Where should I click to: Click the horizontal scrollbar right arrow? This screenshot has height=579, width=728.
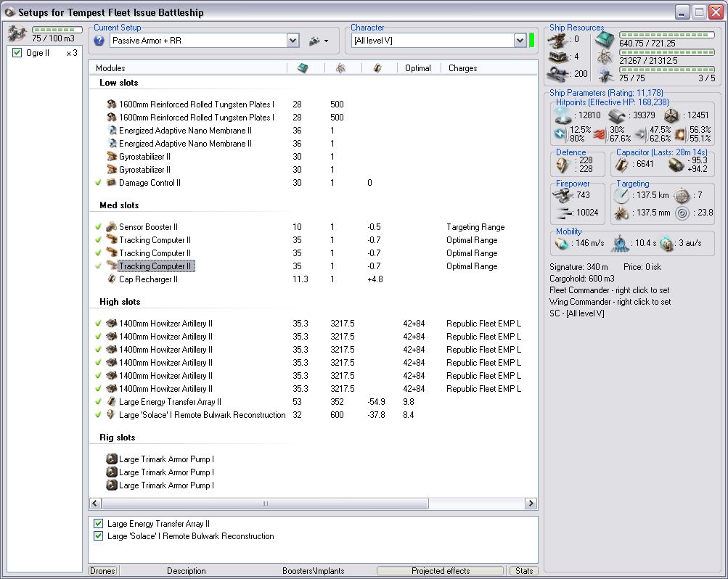531,504
